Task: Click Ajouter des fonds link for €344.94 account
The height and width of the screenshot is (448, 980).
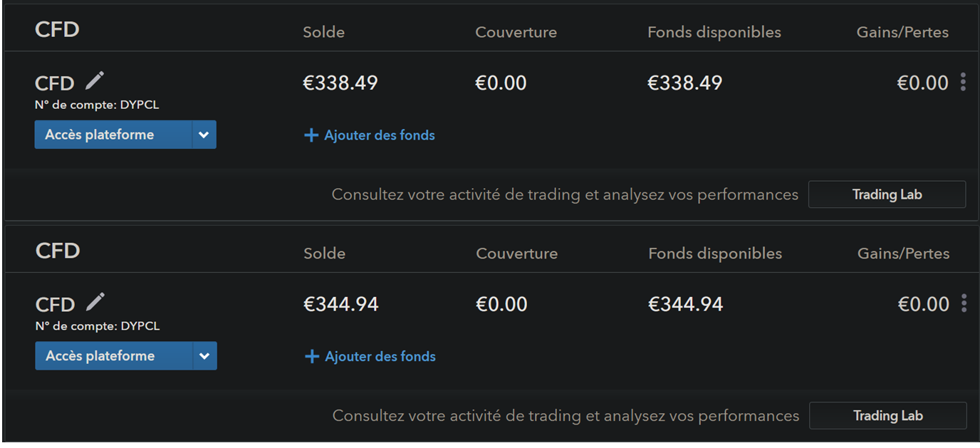Action: [x=380, y=357]
